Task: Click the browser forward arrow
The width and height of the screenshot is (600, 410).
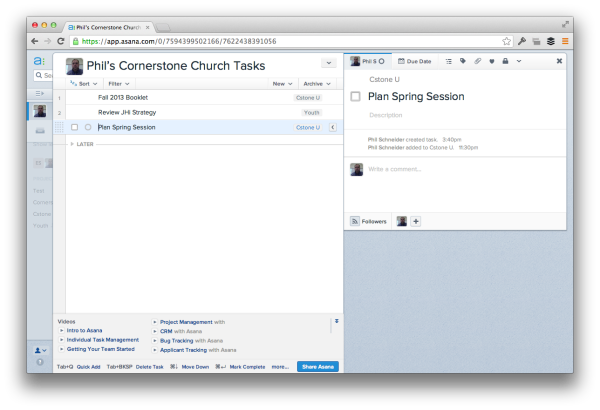Action: tap(47, 41)
